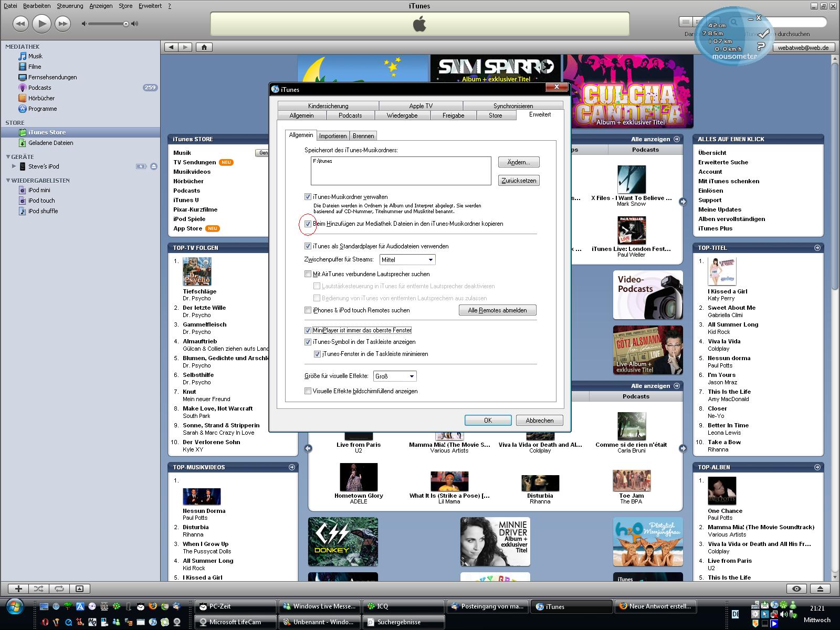Expand the TOP-MUSIKVIDEOS list arrow
The image size is (840, 630).
(x=292, y=467)
